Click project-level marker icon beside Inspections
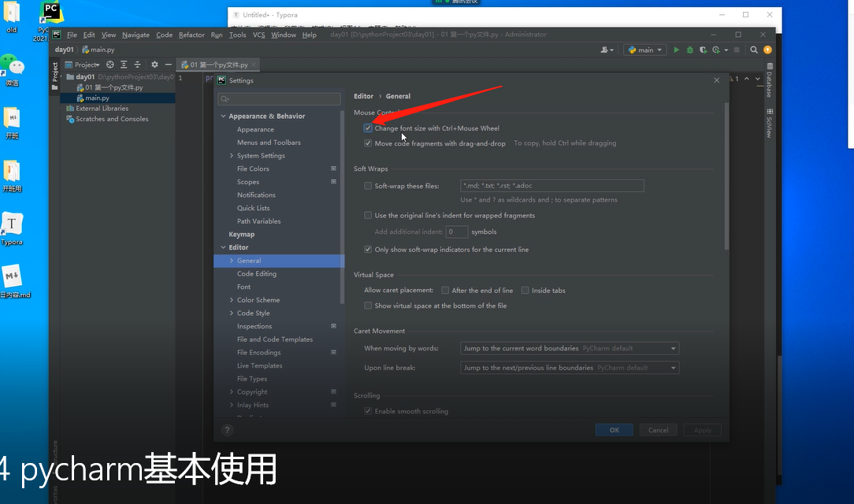Viewport: 854px width, 504px height. 334,326
